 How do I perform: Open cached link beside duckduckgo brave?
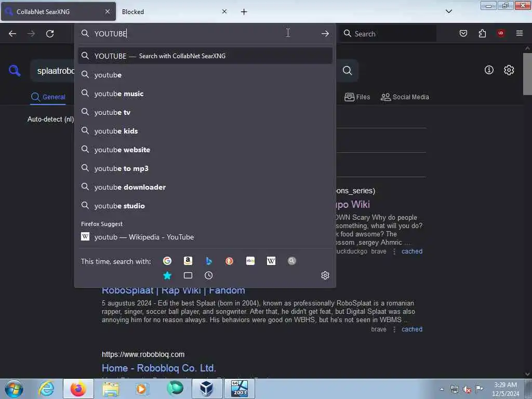[412, 251]
